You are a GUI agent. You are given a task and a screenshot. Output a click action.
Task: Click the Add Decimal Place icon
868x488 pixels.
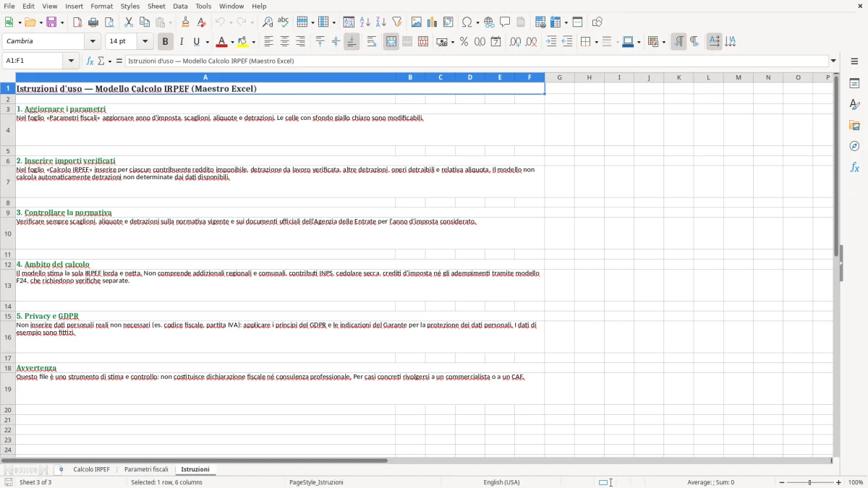click(x=516, y=42)
